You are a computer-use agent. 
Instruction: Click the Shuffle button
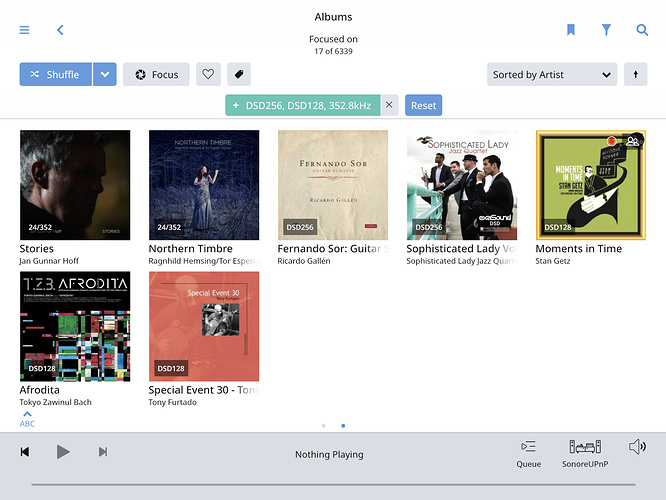pos(56,74)
